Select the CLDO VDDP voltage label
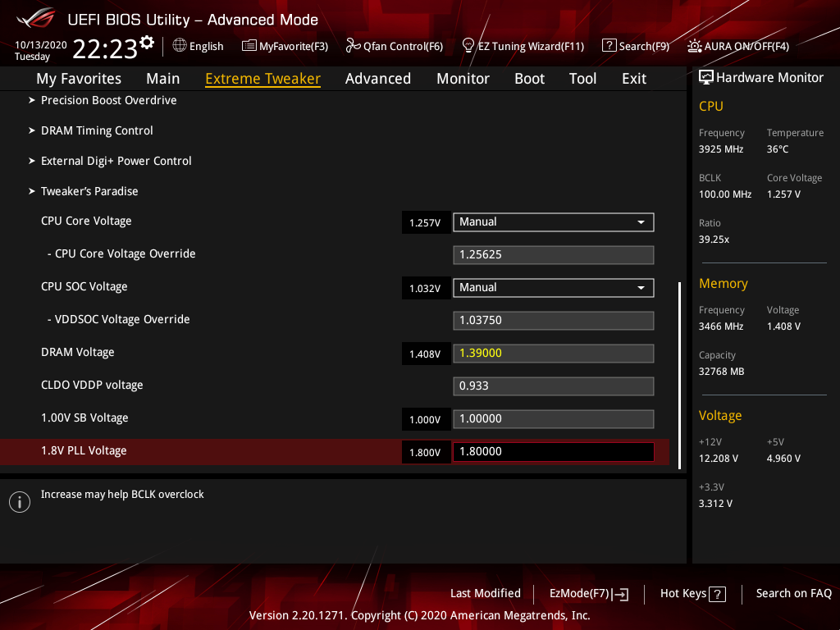840x630 pixels. [92, 385]
